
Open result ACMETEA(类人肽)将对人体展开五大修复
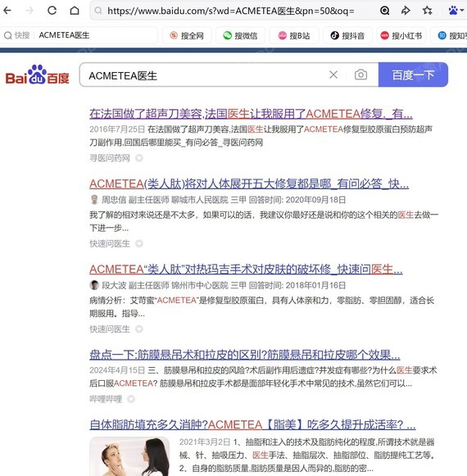click(x=249, y=184)
